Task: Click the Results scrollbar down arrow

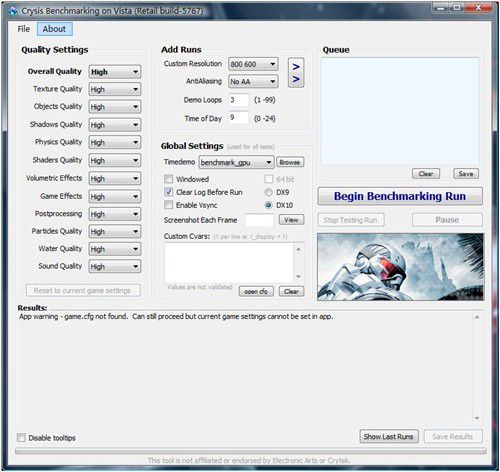Action: [x=477, y=418]
